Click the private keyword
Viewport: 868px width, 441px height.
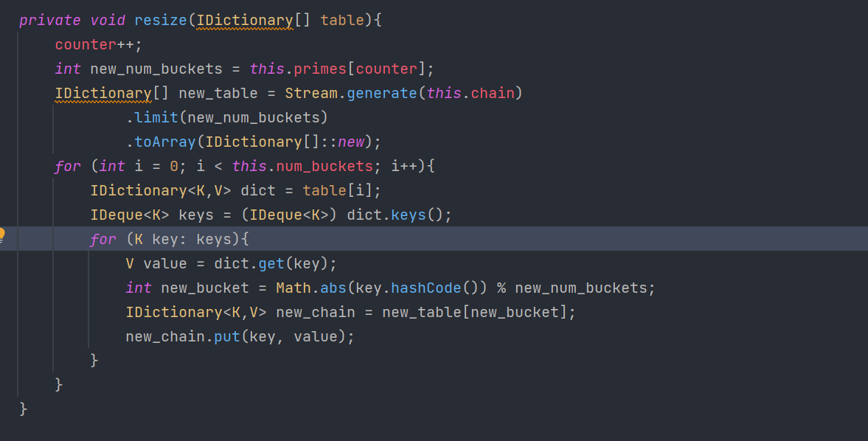click(50, 21)
